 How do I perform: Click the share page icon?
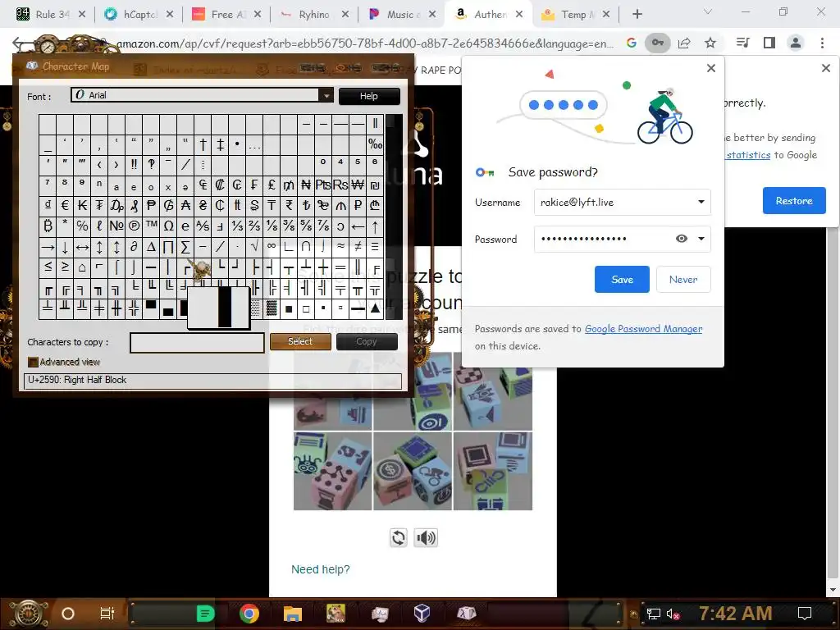684,43
